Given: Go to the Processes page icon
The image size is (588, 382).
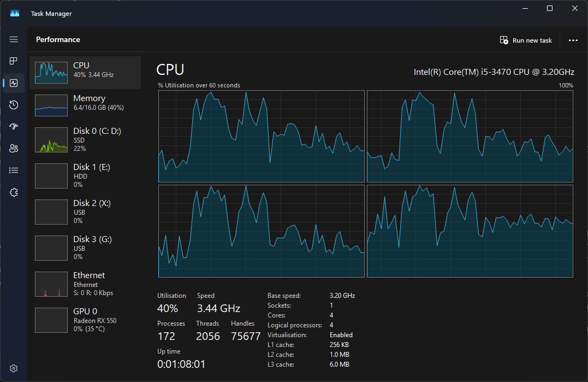Looking at the screenshot, I should (x=14, y=61).
